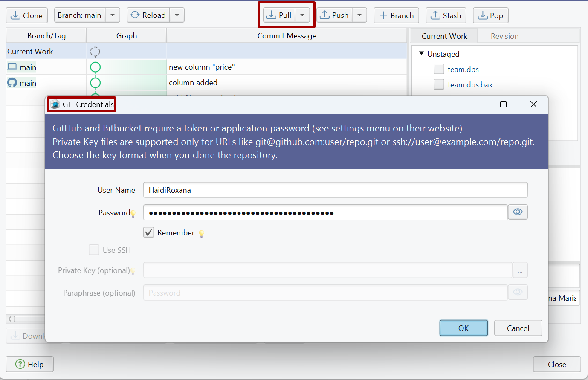Open the Push options dropdown arrow
The width and height of the screenshot is (588, 380).
coord(359,15)
